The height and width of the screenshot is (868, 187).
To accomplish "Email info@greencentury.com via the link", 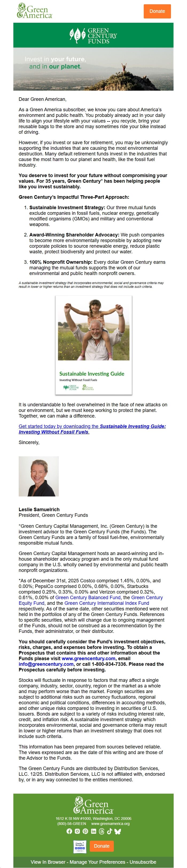I will [46, 664].
